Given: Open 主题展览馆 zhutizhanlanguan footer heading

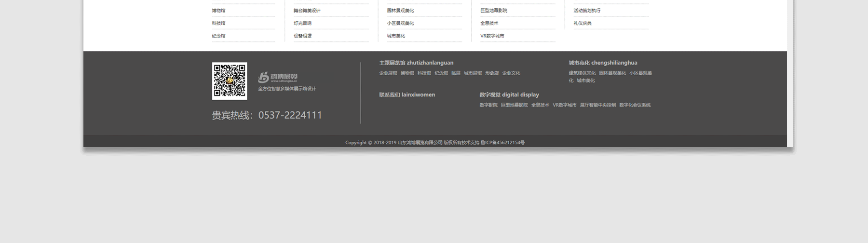Looking at the screenshot, I should [416, 63].
